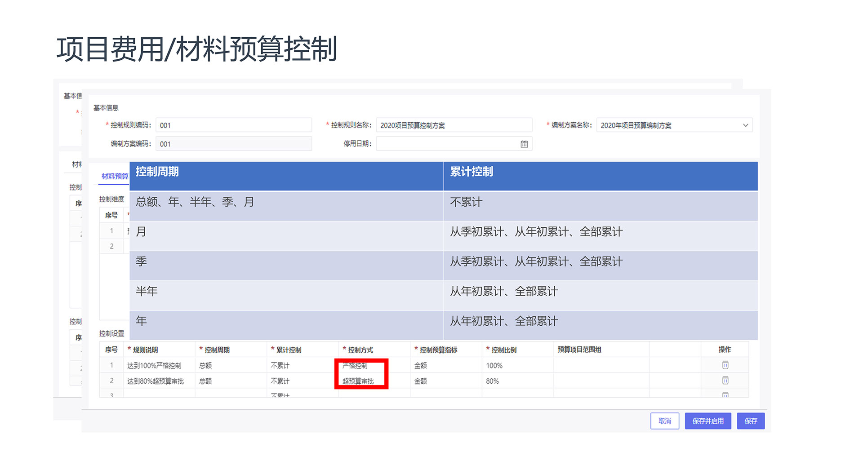This screenshot has height=474, width=868.
Task: Click the 保存 button
Action: tap(750, 421)
